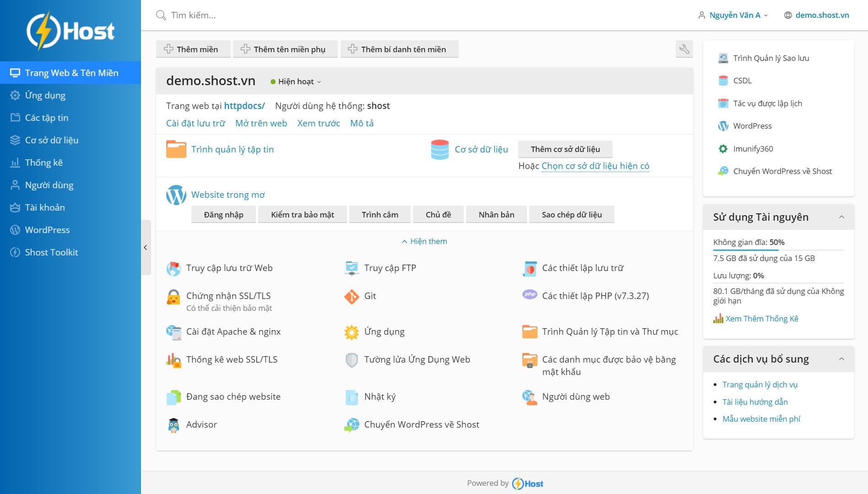Click the SSL/TLS certificate lock icon
Screen dimensions: 868x494
(x=174, y=297)
